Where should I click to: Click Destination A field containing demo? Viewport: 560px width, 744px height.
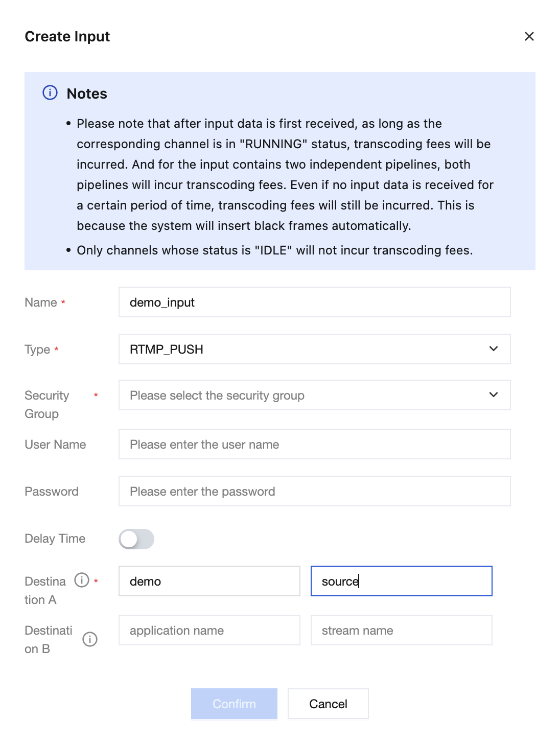(x=209, y=581)
